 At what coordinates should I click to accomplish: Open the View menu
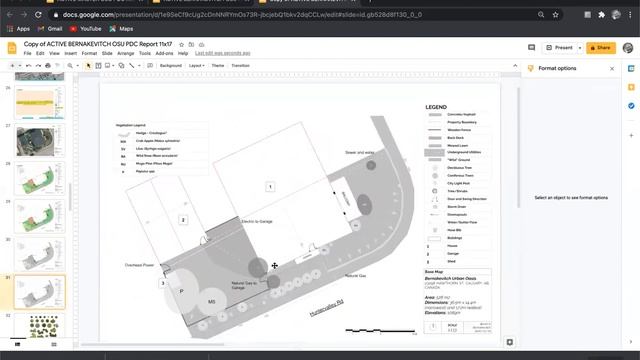click(54, 53)
